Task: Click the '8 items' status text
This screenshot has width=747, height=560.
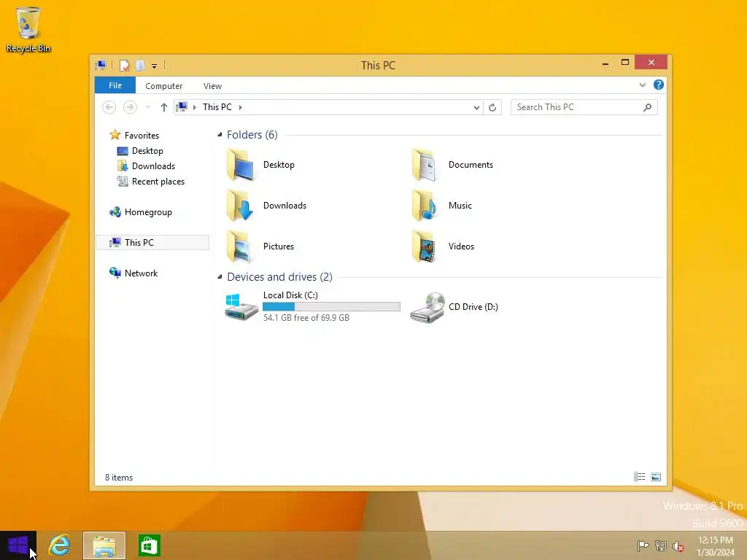Action: (119, 478)
